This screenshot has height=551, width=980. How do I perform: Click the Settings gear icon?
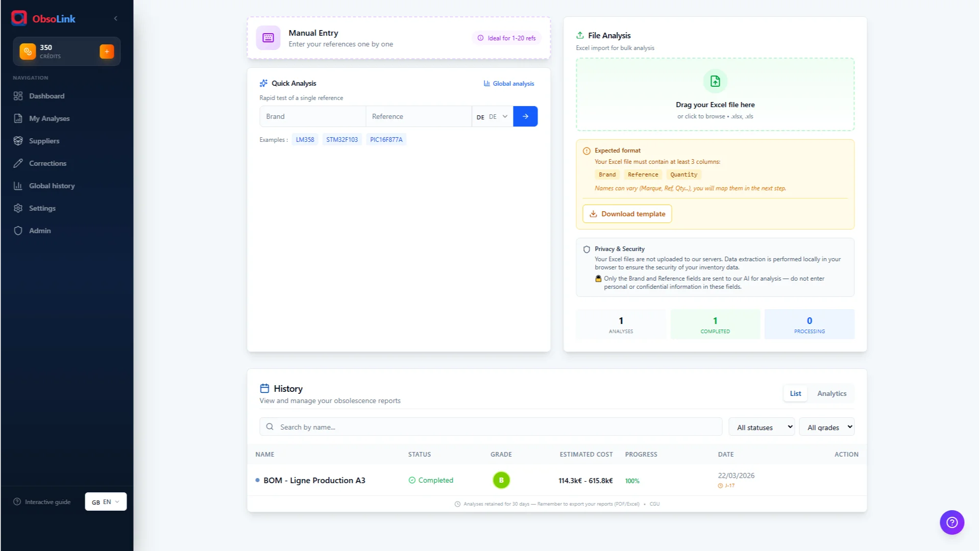[18, 208]
